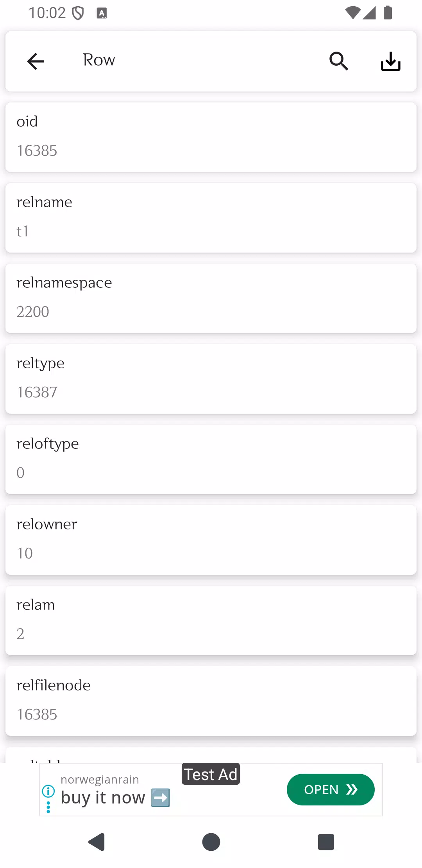Click the OPEN button on the ad
This screenshot has height=868, width=422.
(331, 789)
